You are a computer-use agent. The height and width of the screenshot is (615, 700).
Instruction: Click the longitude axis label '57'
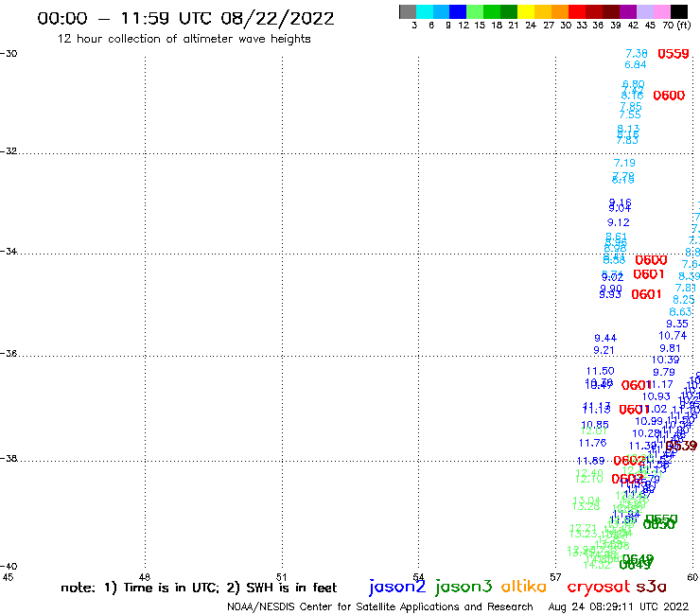click(555, 577)
